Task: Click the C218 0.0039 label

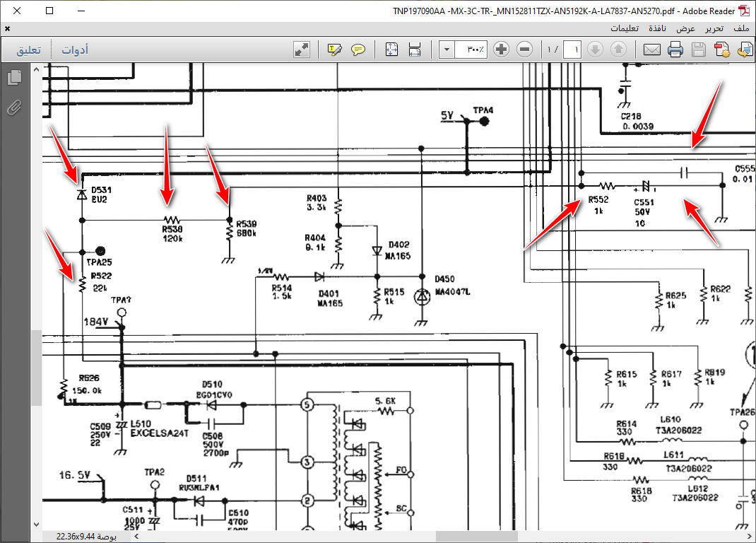Action: coord(637,121)
